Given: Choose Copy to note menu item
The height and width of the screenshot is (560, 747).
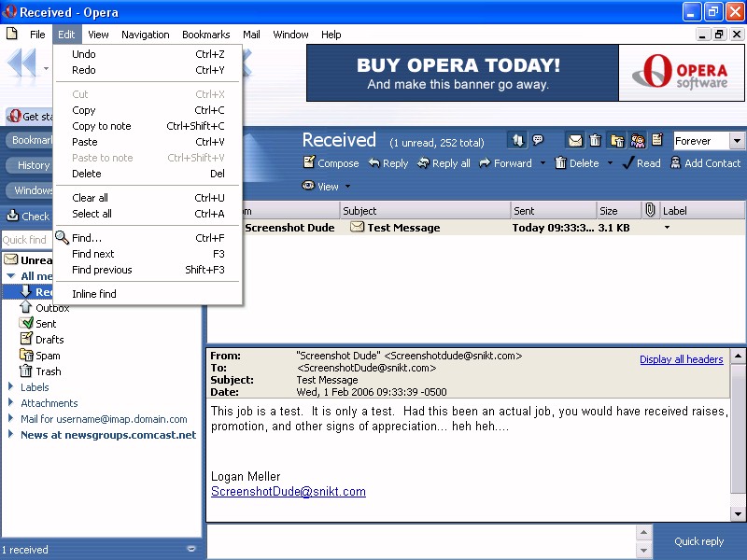Looking at the screenshot, I should point(148,126).
